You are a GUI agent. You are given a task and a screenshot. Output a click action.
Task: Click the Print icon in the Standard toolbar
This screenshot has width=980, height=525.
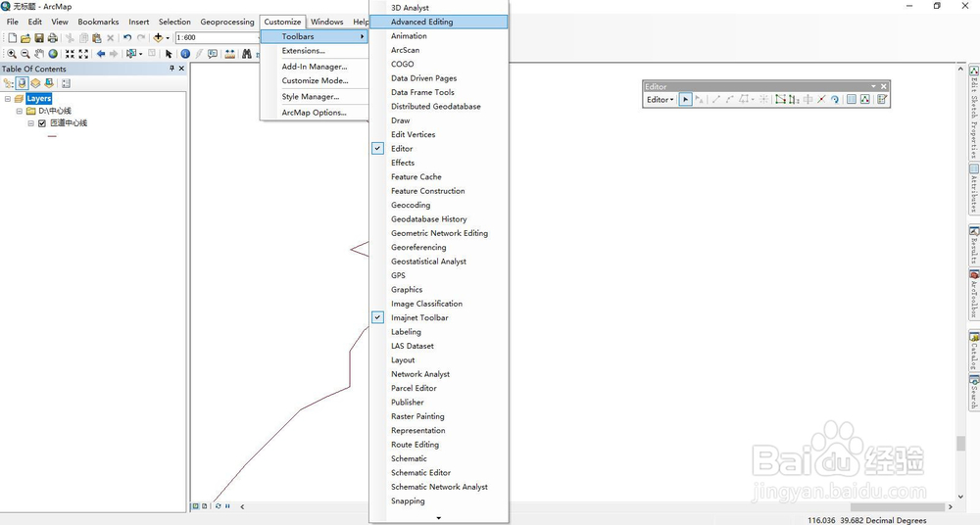click(53, 38)
